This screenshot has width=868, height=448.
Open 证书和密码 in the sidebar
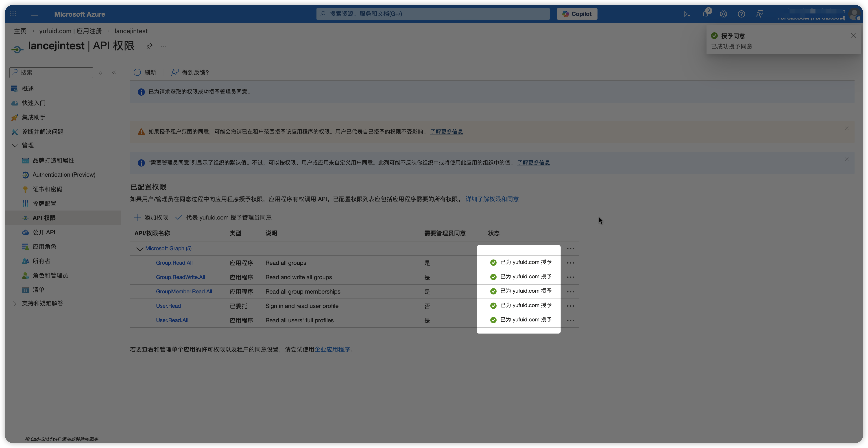[x=47, y=189]
